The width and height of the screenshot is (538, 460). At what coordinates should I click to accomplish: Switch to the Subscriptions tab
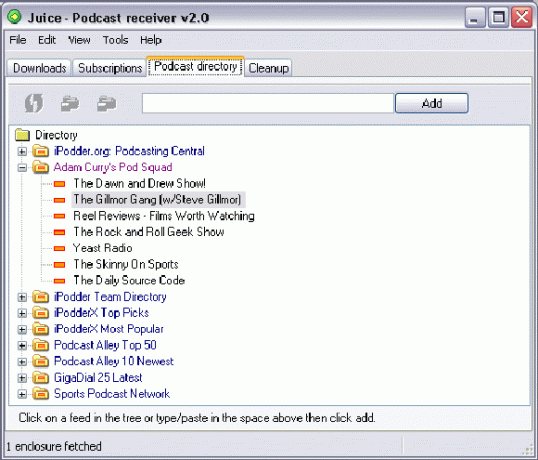click(110, 68)
